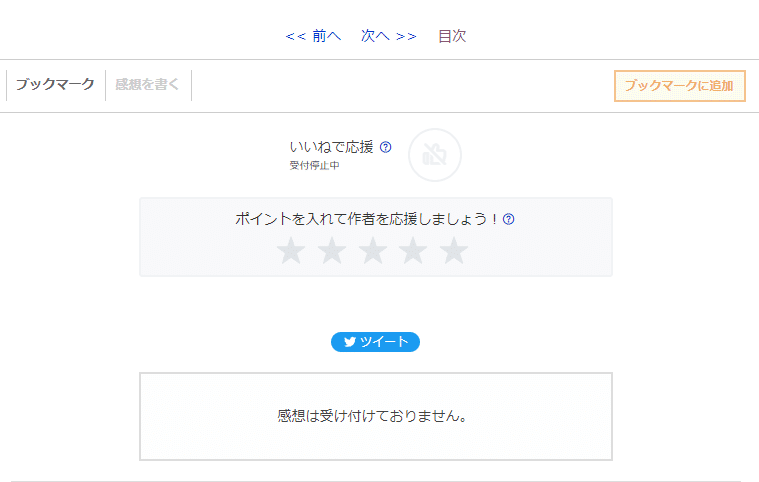Open the 目次 table of contents link
The image size is (759, 482).
pyautogui.click(x=452, y=36)
